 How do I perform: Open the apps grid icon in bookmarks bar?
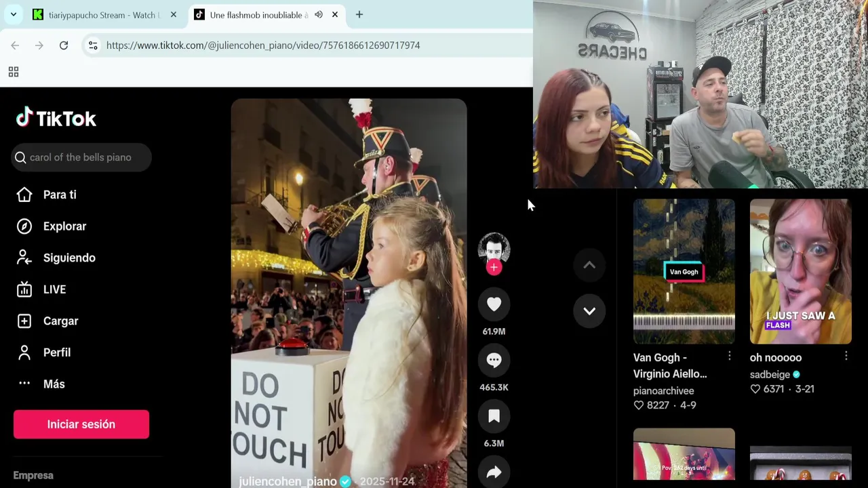(13, 72)
